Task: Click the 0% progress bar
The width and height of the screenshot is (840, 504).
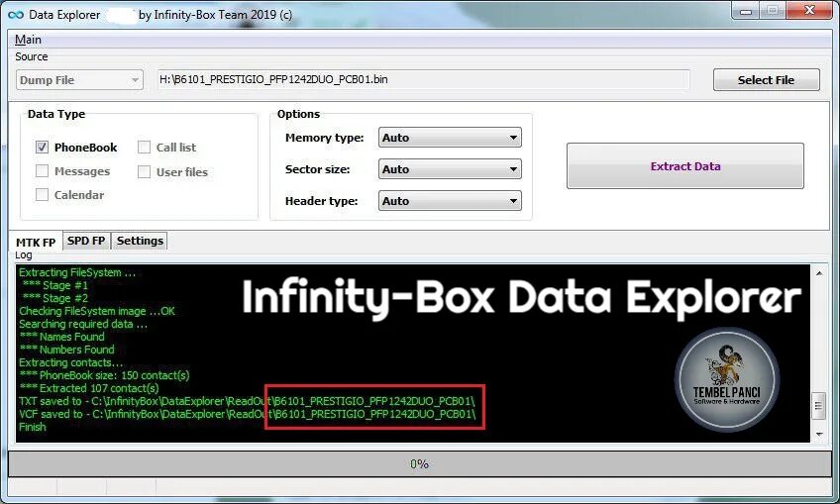Action: 419,463
